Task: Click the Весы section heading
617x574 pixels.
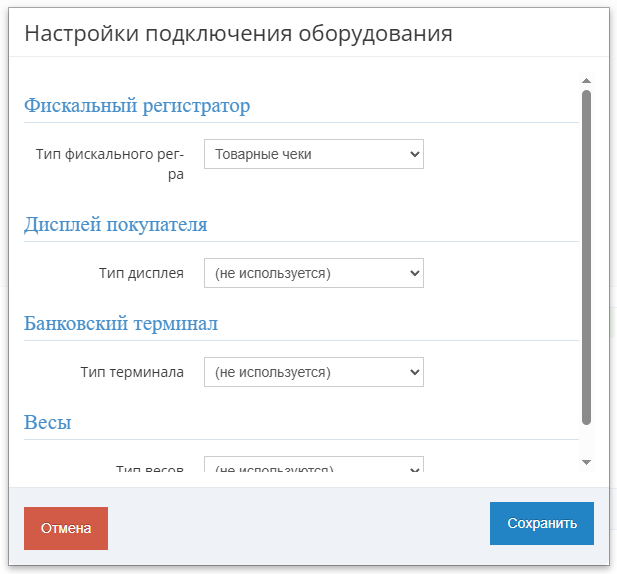Action: [48, 423]
